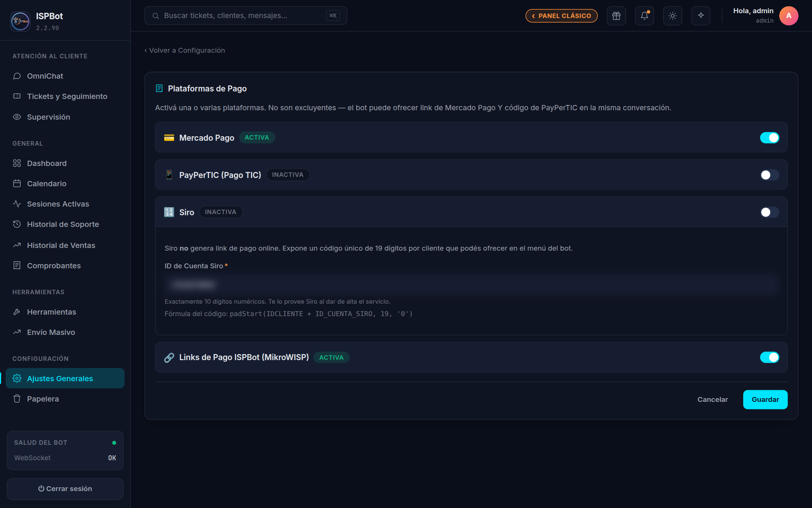Click Cerrar sesión button

click(65, 489)
